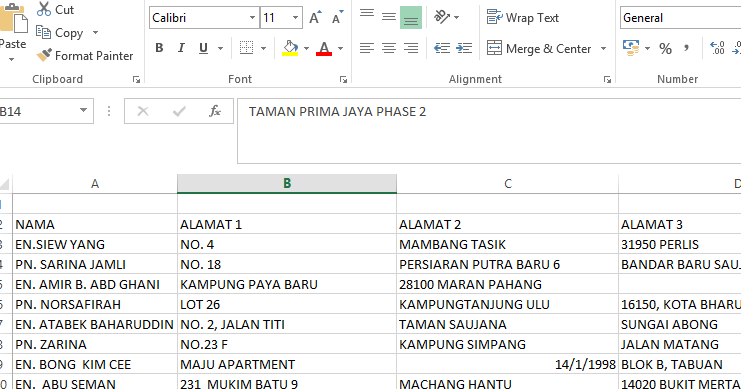The width and height of the screenshot is (741, 389).
Task: Open Fill Color dropdown arrow
Action: (306, 48)
